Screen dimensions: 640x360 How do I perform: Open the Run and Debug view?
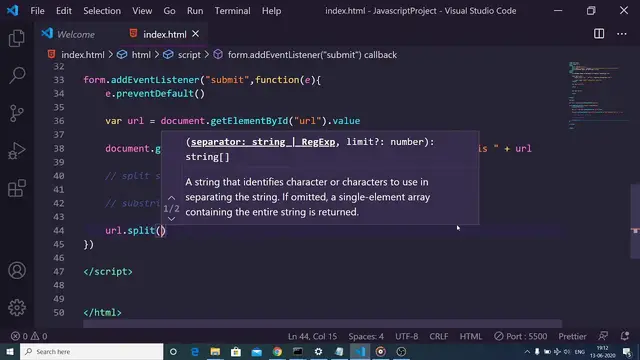17,151
